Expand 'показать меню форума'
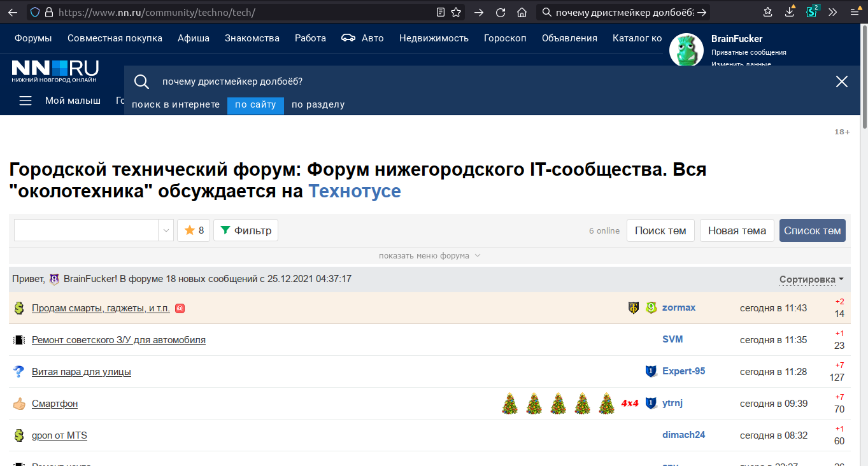The height and width of the screenshot is (466, 868). pos(429,255)
